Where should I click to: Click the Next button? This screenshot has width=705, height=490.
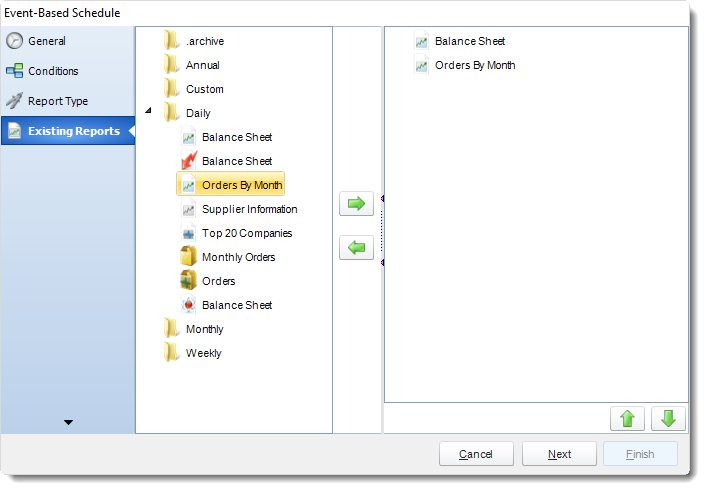pos(559,454)
